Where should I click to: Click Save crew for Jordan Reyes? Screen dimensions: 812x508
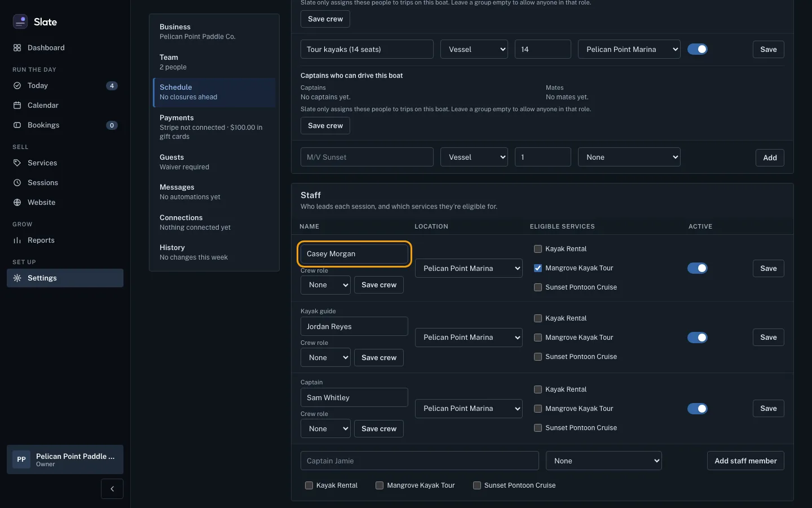(x=379, y=357)
